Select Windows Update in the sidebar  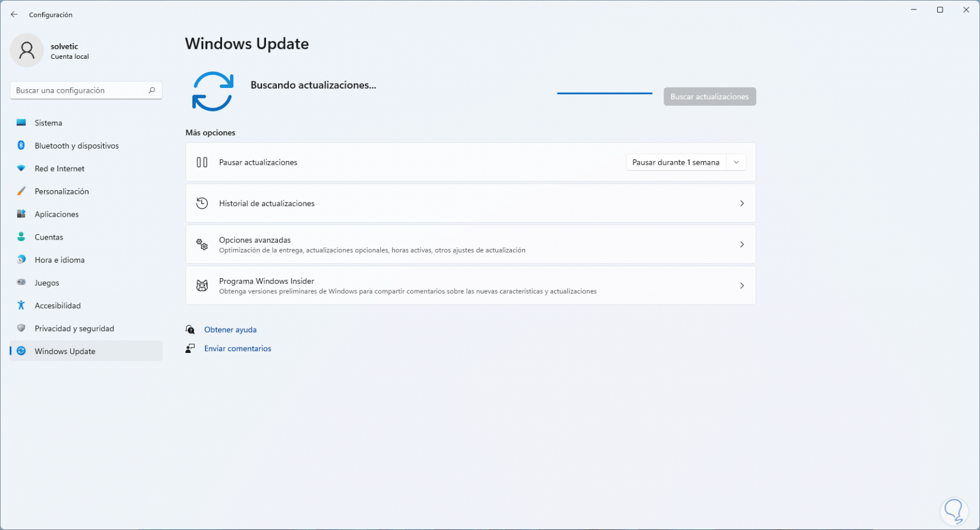pyautogui.click(x=86, y=351)
